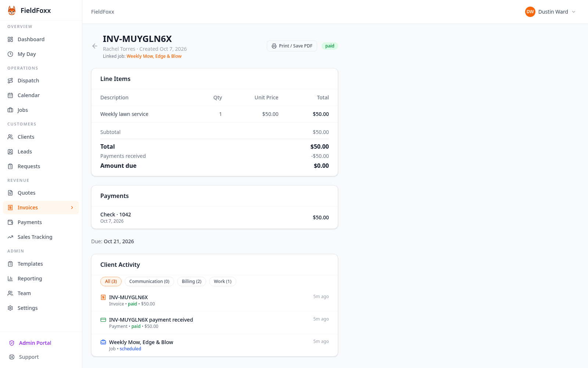Click the Settings gear icon
Viewport: 588px width, 368px height.
(10, 308)
